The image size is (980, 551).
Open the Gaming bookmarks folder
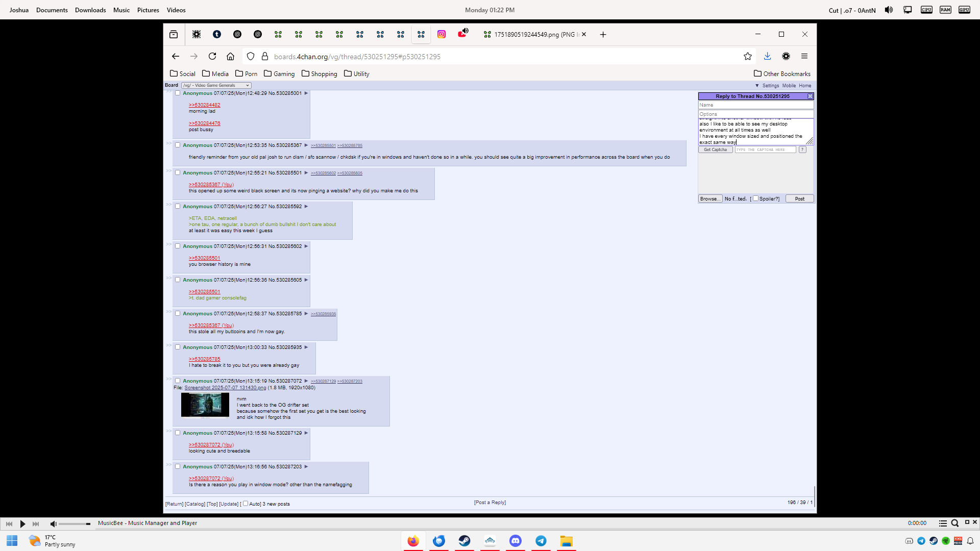tap(279, 73)
